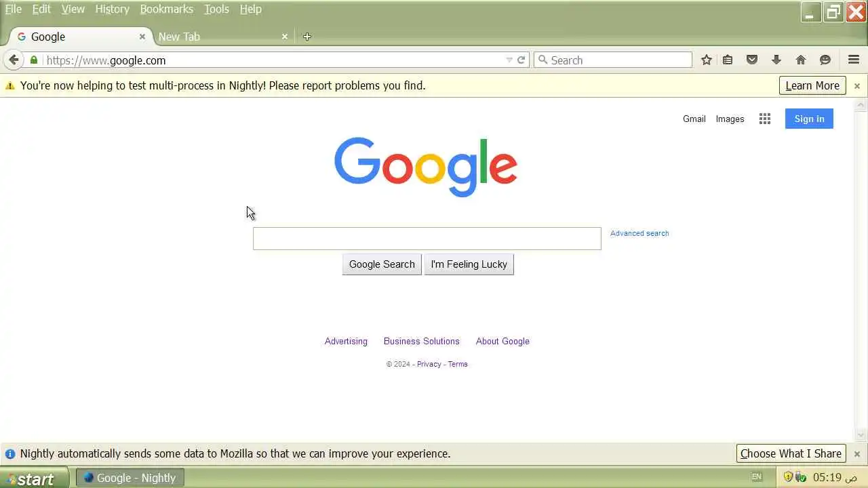Click the page vertical scrollbar
868x488 pixels.
[861, 270]
